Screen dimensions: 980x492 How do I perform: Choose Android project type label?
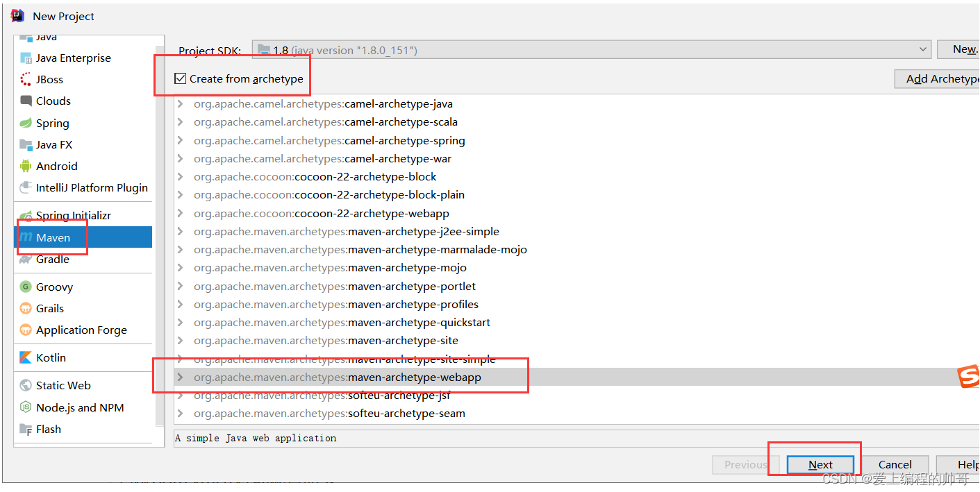[57, 167]
